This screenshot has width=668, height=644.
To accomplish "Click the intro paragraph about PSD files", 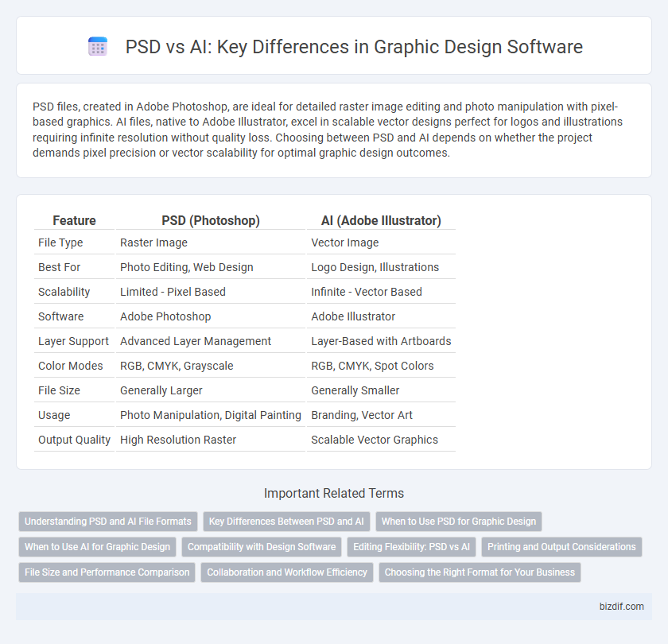I will point(327,130).
